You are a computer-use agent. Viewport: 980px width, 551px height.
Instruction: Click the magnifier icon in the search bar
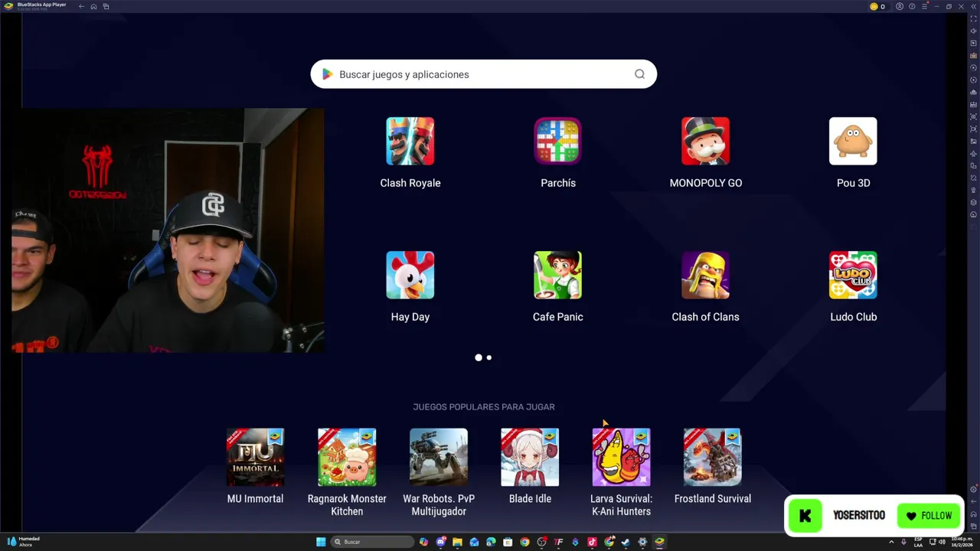(x=639, y=74)
